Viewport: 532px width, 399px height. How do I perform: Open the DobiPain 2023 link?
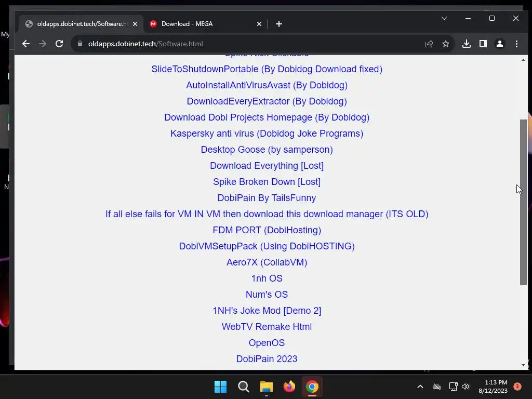[x=267, y=359]
